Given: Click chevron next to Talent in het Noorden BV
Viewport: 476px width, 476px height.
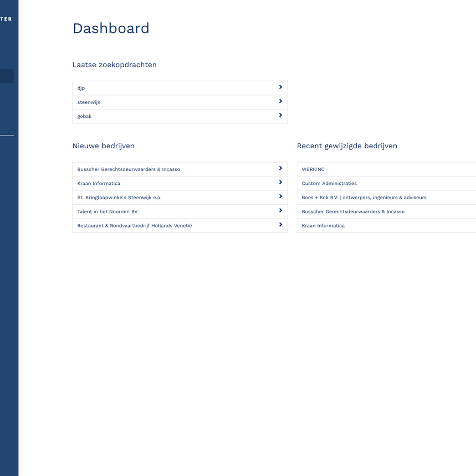Looking at the screenshot, I should (280, 211).
